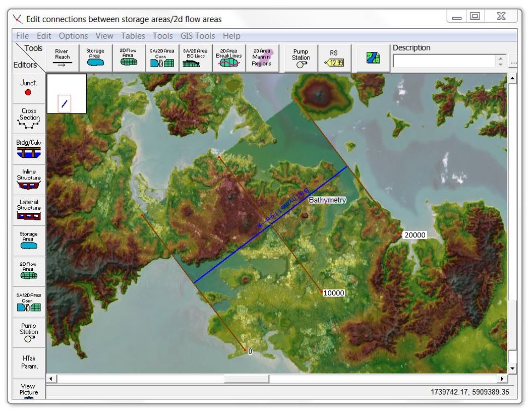This screenshot has width=532, height=417.
Task: Open the View Picture editor
Action: (x=29, y=389)
